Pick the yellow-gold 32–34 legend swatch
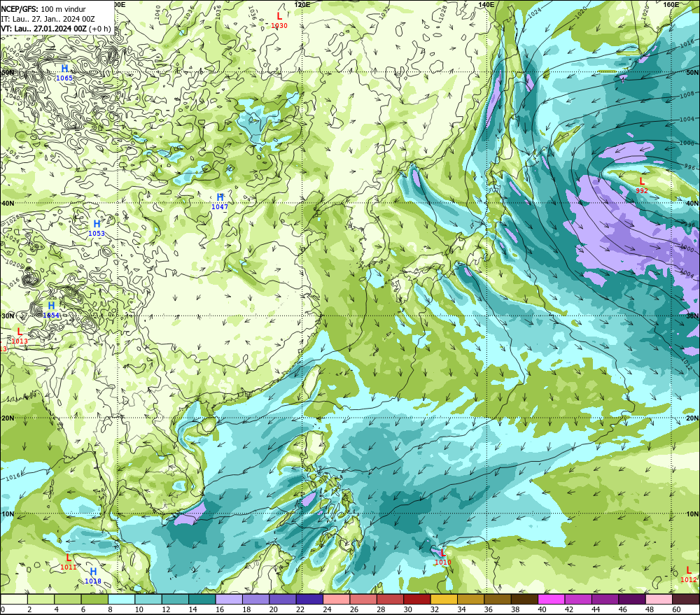This screenshot has height=615, width=700. click(x=444, y=600)
